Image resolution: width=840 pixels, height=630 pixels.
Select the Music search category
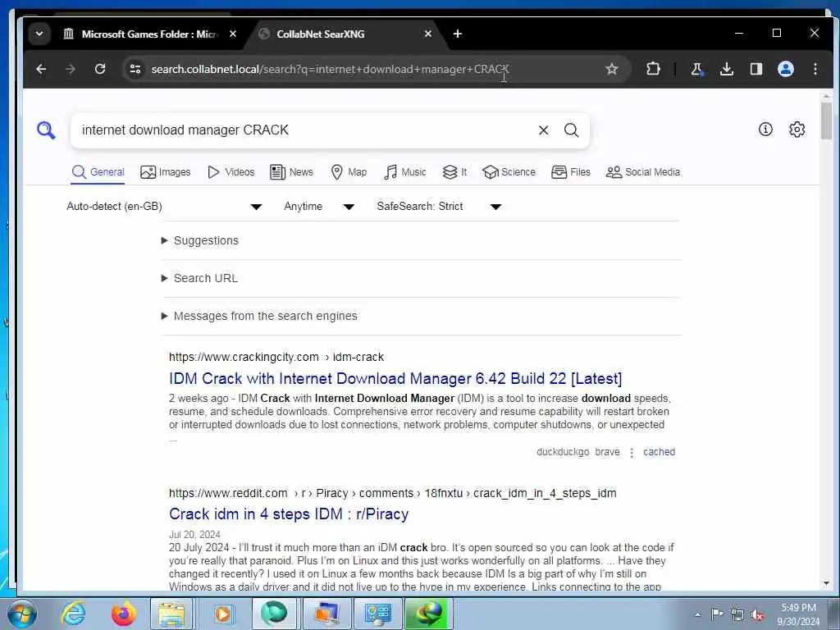coord(405,172)
